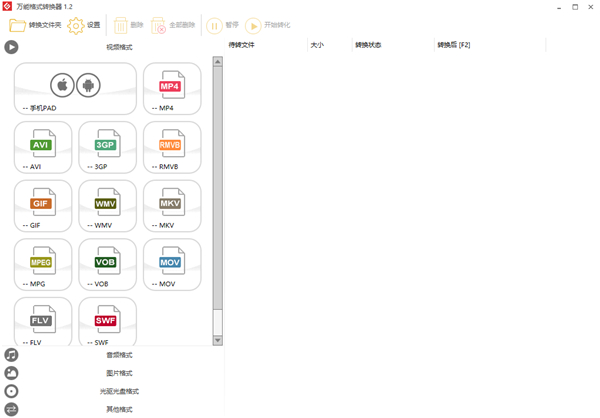Pick the MKV format icon
Screen dimensions: 600x418
coord(171,205)
